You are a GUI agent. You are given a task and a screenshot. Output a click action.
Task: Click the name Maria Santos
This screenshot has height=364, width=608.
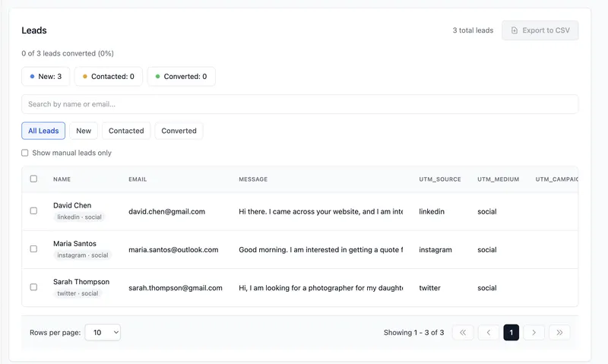74,243
